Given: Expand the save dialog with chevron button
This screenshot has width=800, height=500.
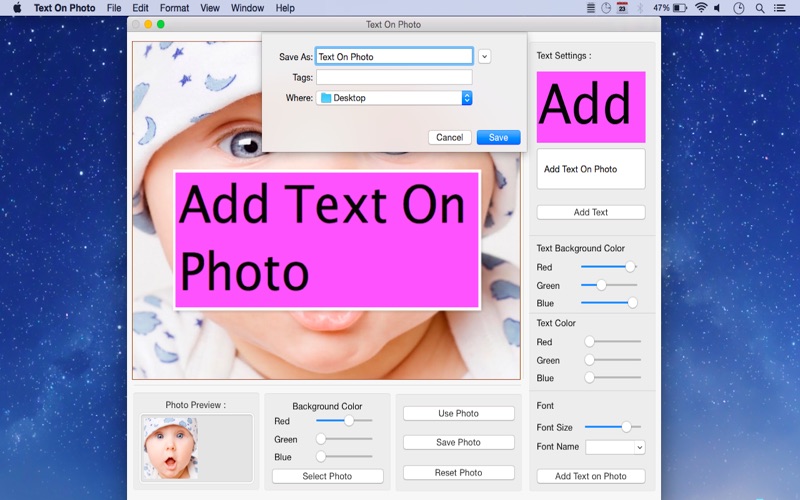Looking at the screenshot, I should 485,57.
